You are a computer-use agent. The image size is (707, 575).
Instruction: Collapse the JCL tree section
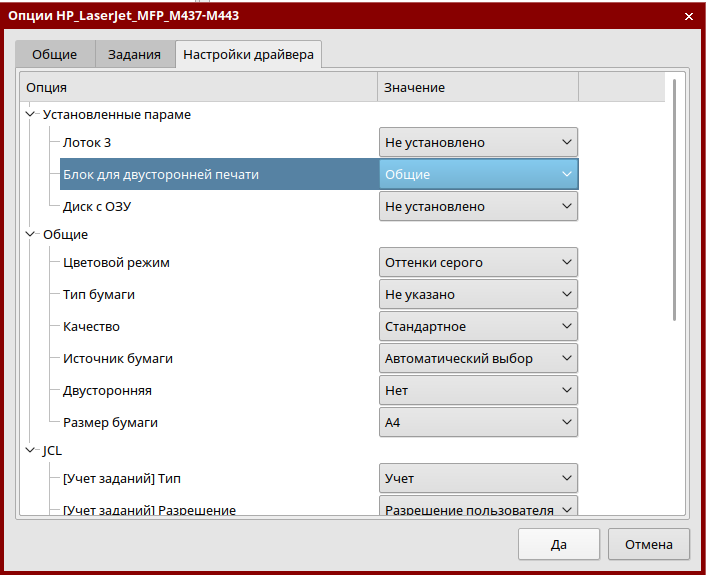pyautogui.click(x=30, y=451)
